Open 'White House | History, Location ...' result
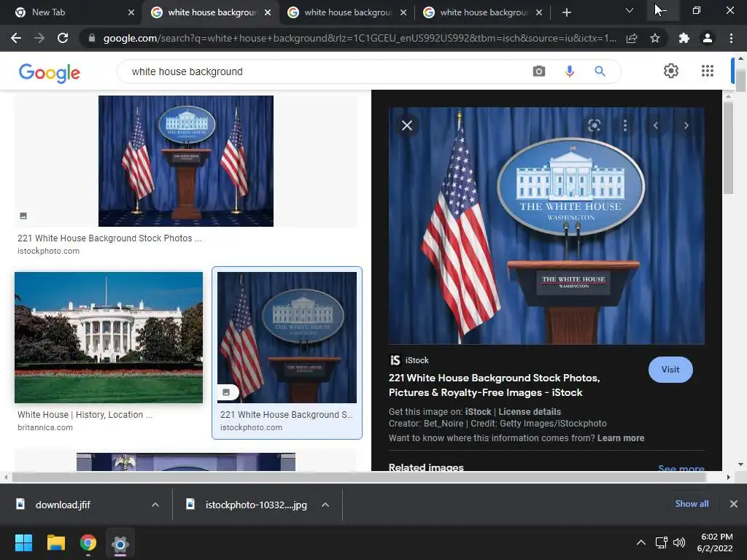The image size is (747, 560). tap(85, 415)
